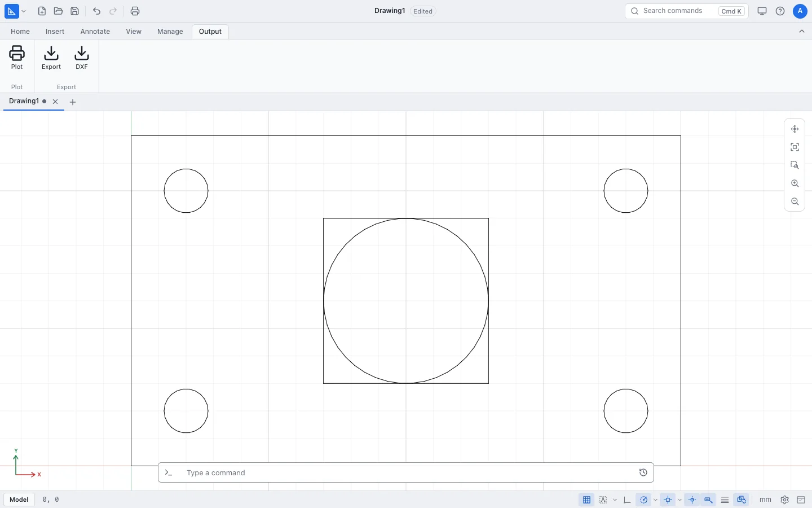This screenshot has width=812, height=508.
Task: Toggle polar tracking in the status bar
Action: pos(644,500)
